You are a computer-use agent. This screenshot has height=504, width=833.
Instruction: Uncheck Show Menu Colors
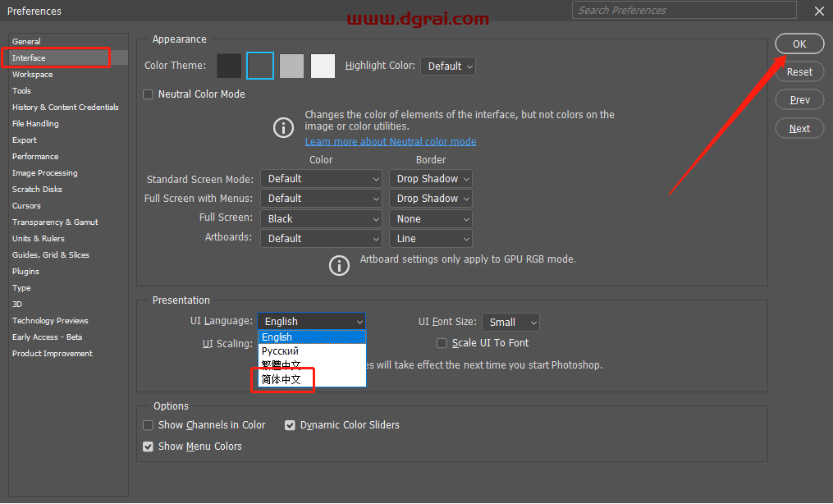tap(149, 447)
